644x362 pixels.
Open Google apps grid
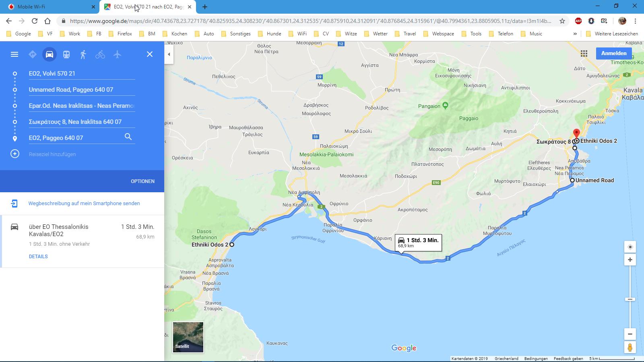pos(584,53)
